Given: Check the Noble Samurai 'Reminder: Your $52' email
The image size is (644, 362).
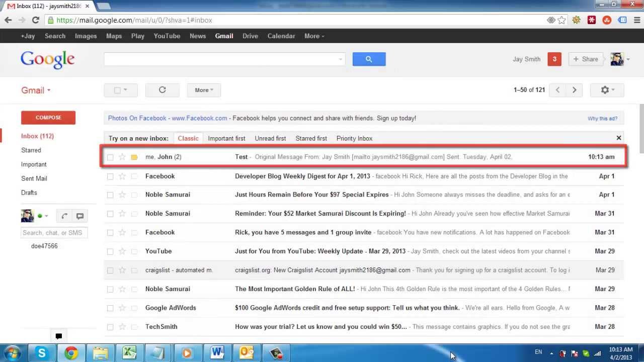Looking at the screenshot, I should (x=110, y=214).
